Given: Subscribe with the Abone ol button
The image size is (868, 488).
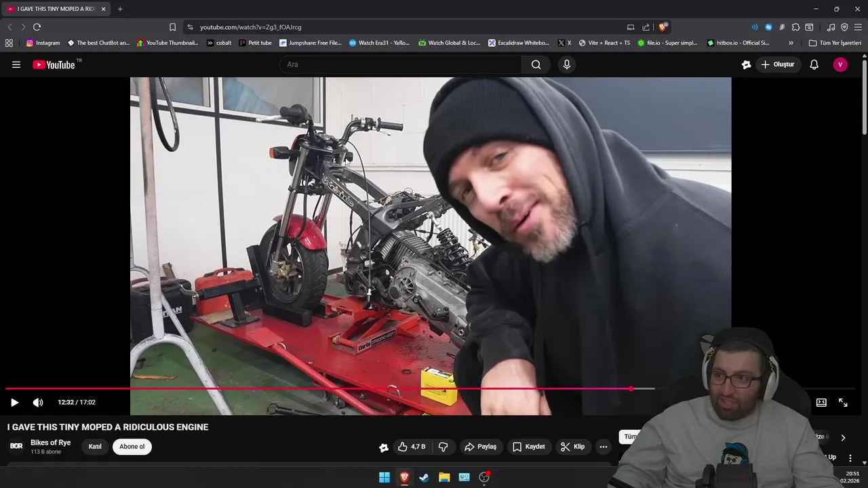Looking at the screenshot, I should pos(132,447).
